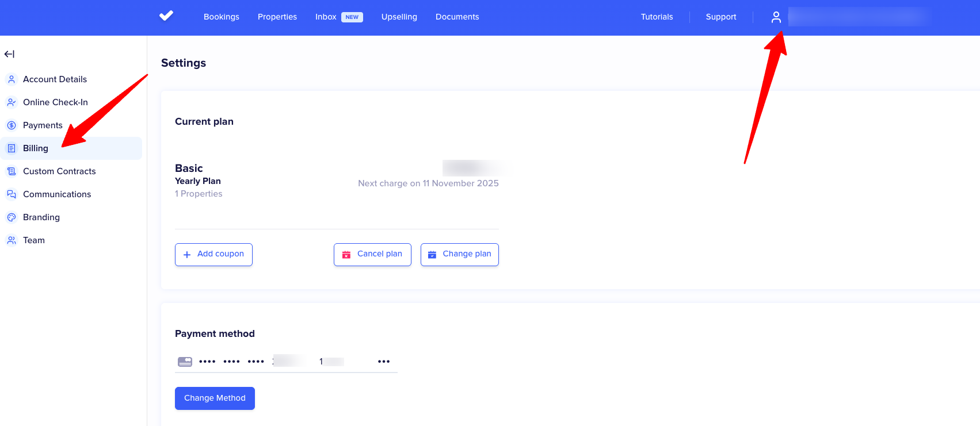Click the Change plan button
Screen dimensions: 980x426
(x=459, y=254)
